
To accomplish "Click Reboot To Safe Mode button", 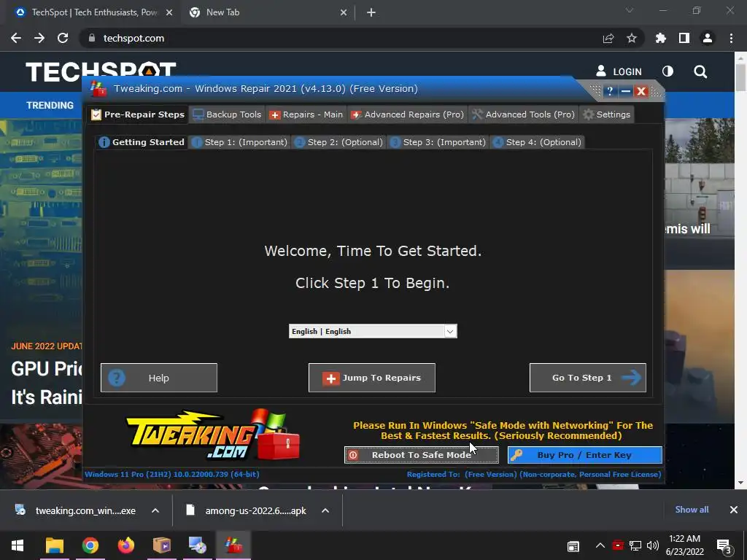I will (421, 455).
